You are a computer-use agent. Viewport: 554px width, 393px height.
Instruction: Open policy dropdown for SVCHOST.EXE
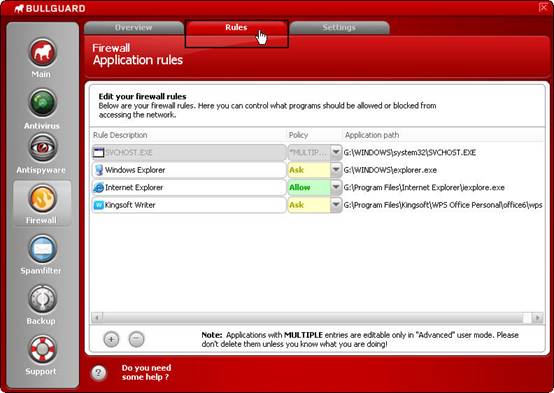point(336,152)
